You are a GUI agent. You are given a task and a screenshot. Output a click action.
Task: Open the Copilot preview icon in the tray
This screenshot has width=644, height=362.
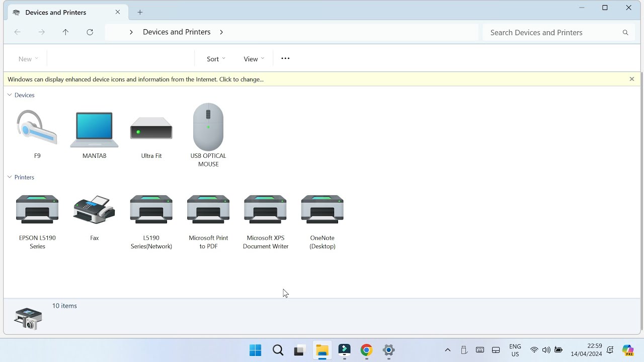tap(628, 350)
